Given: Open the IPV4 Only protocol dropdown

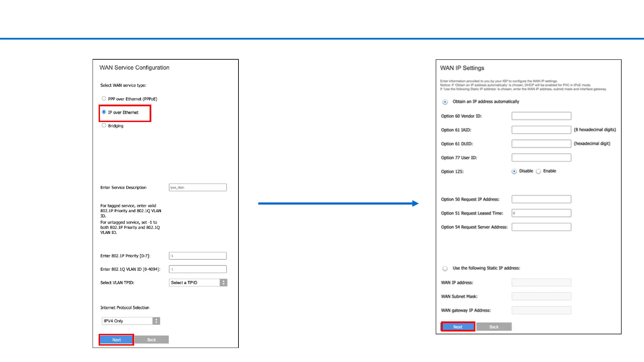Looking at the screenshot, I should pos(131,321).
